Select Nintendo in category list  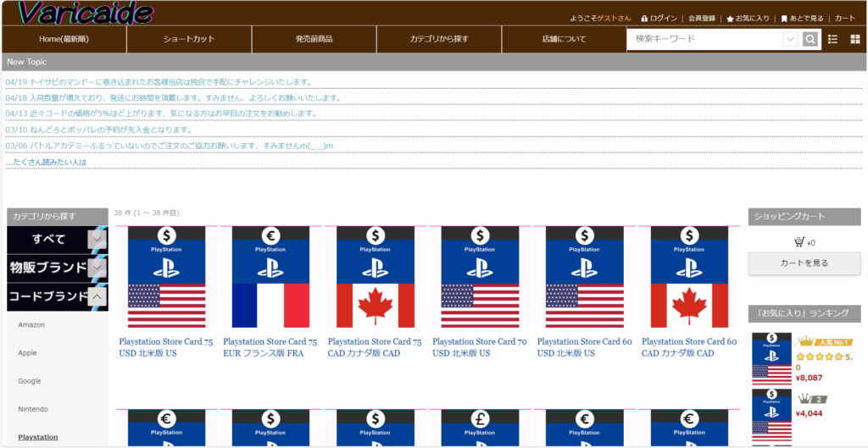[33, 409]
